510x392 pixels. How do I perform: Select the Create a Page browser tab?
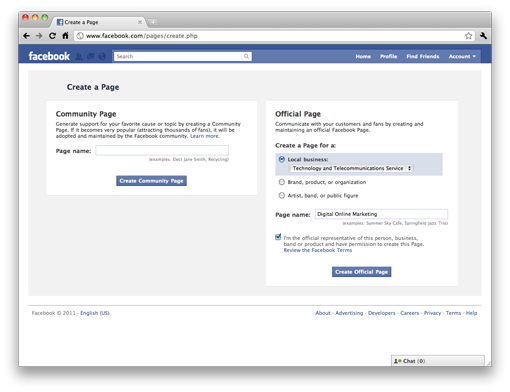(x=99, y=22)
